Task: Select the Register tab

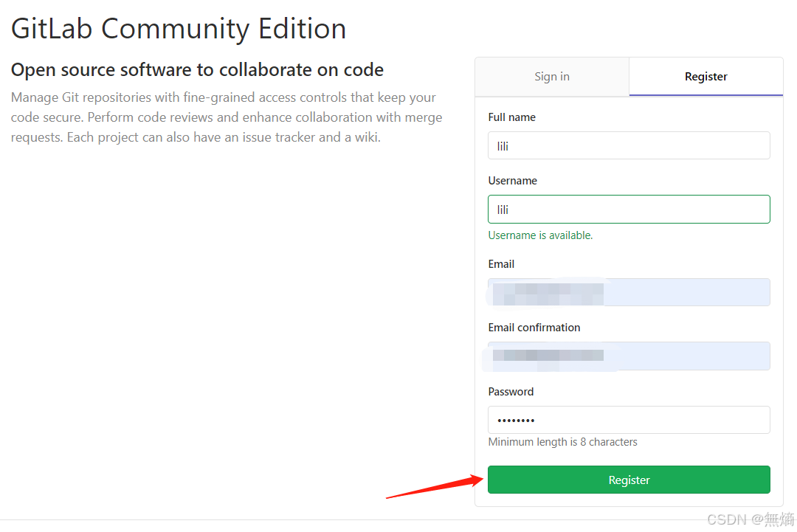Action: 706,77
